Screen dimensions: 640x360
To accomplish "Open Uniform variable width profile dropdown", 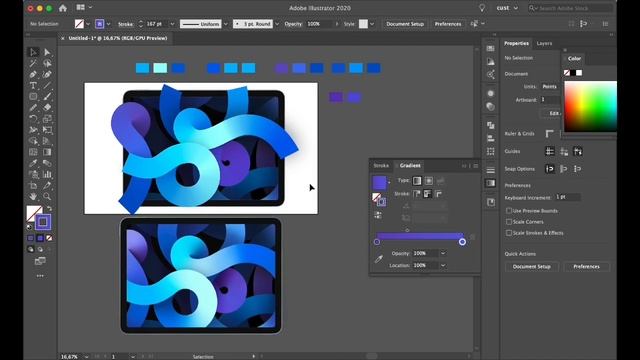I will pos(225,24).
